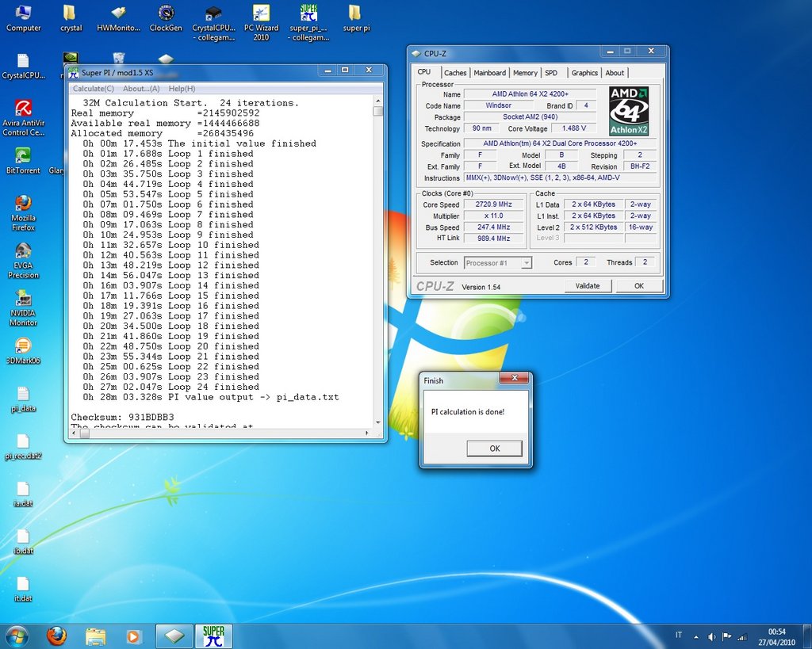Click Super PI horizontal scrollbar right arrow
Screen dimensions: 812x649
[x=367, y=433]
